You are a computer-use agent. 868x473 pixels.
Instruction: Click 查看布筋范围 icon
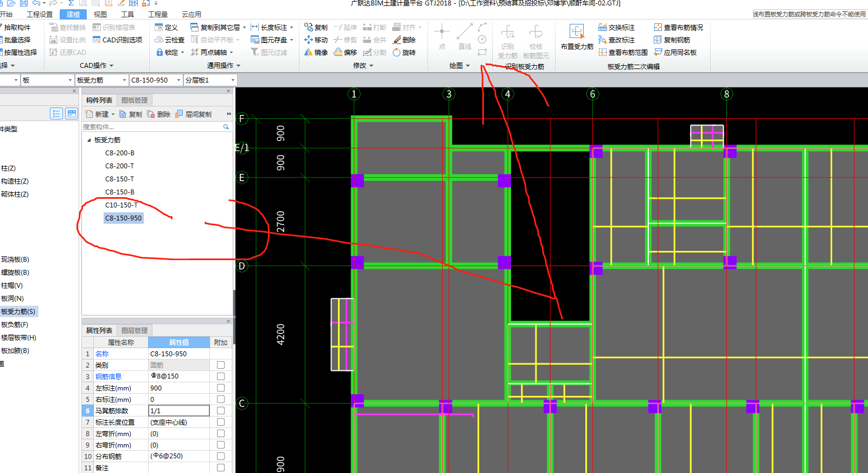[603, 52]
